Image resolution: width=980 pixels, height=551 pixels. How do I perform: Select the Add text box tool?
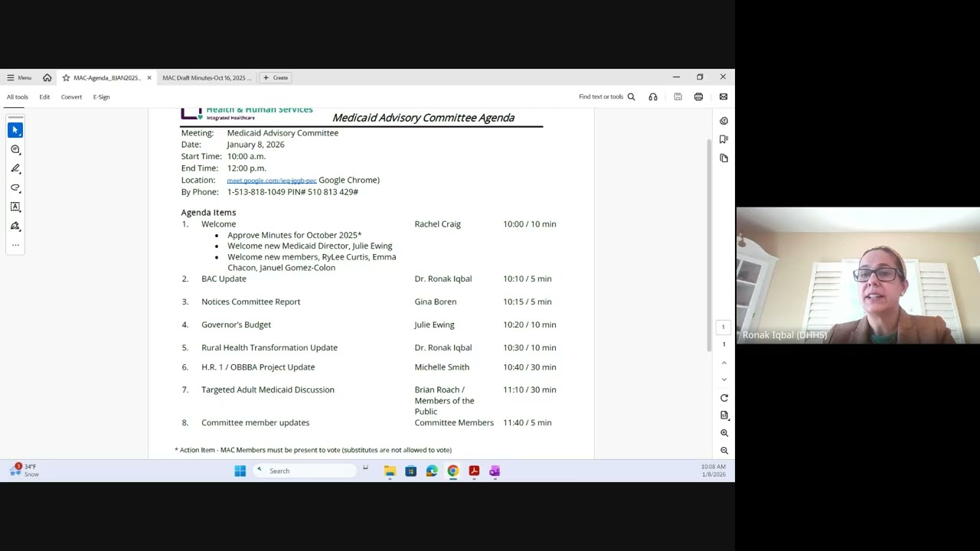15,207
